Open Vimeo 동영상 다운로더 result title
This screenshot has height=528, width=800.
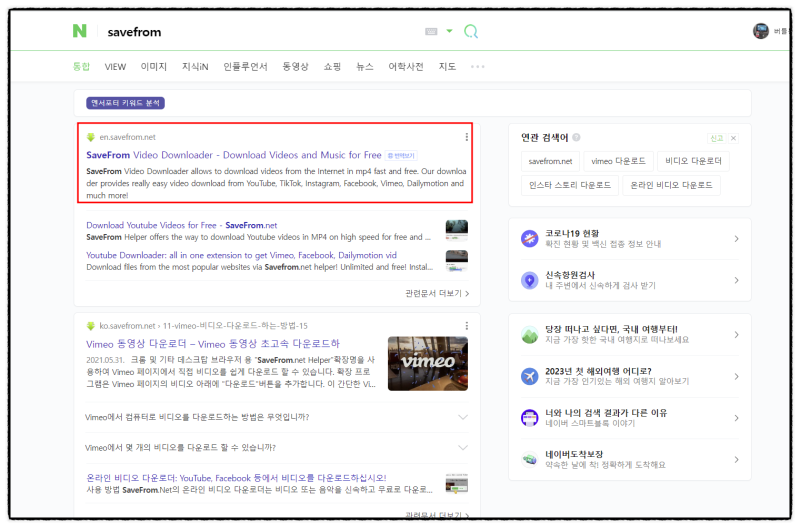213,344
